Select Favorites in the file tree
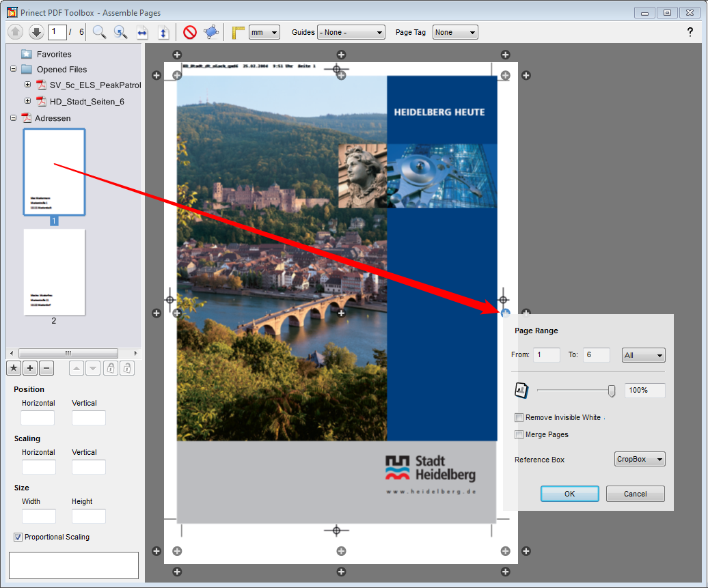Screen dimensions: 708x588 coord(53,54)
